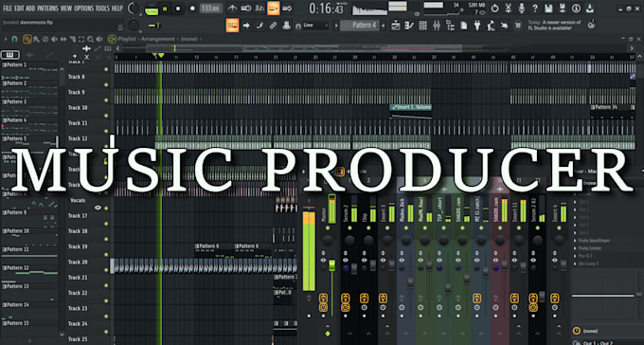Open the Piano roll view icon

click(x=409, y=26)
